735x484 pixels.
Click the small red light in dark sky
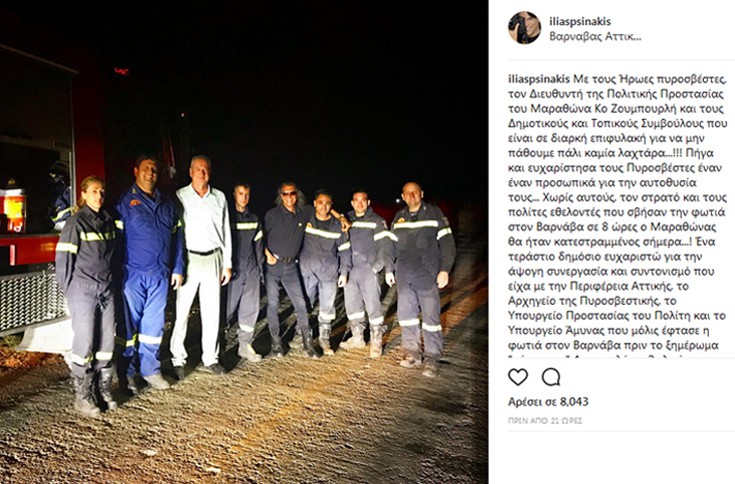pos(121,71)
